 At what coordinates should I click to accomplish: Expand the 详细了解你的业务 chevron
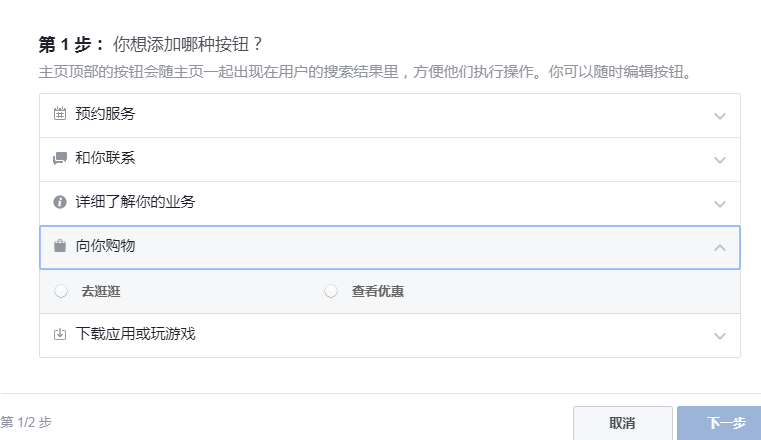[x=720, y=204]
